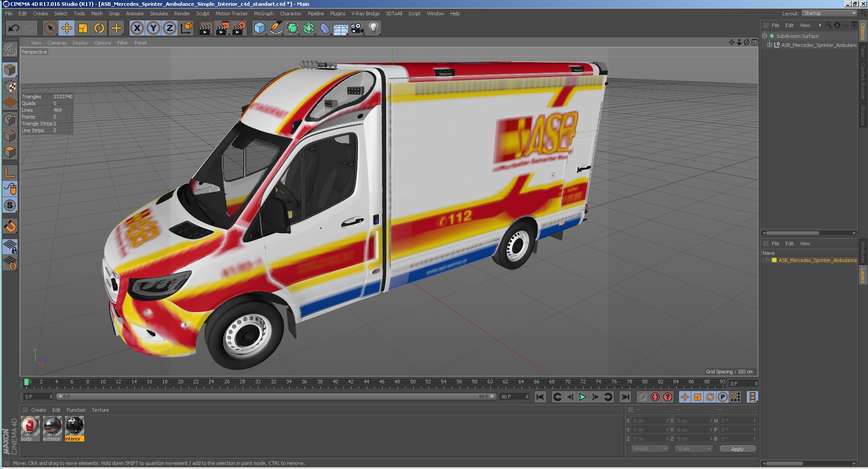Image resolution: width=868 pixels, height=469 pixels.
Task: Click Render to Picture Viewer icon
Action: (x=222, y=28)
